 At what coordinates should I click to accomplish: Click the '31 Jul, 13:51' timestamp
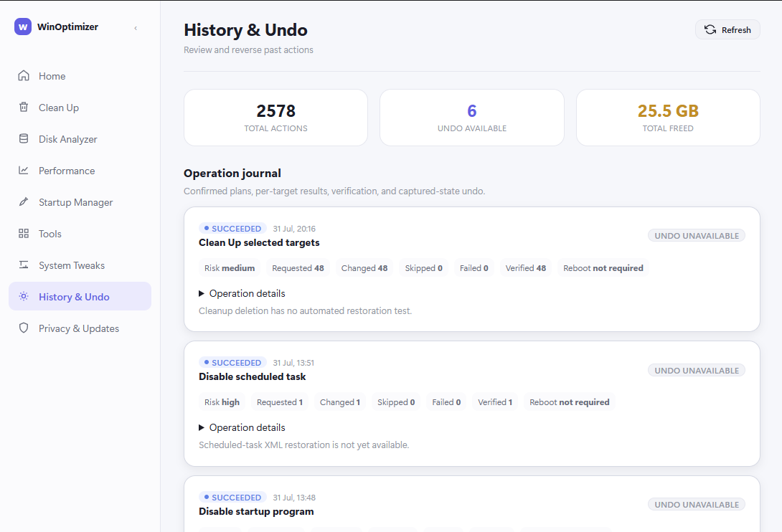coord(293,363)
